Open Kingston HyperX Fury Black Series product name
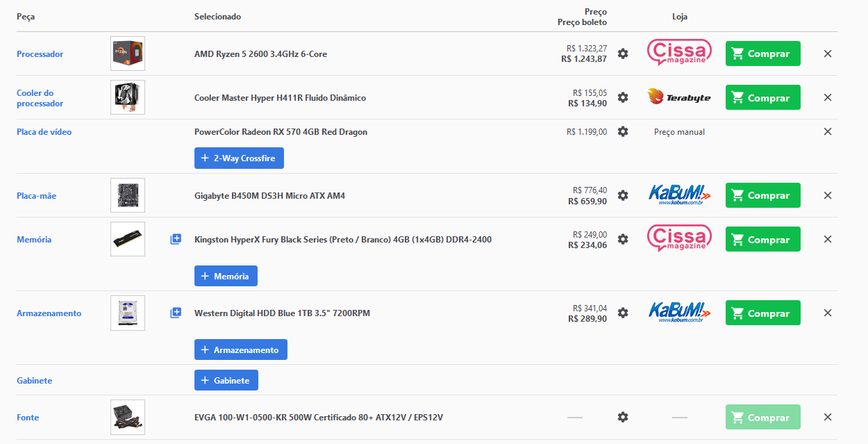This screenshot has height=444, width=868. (x=343, y=239)
